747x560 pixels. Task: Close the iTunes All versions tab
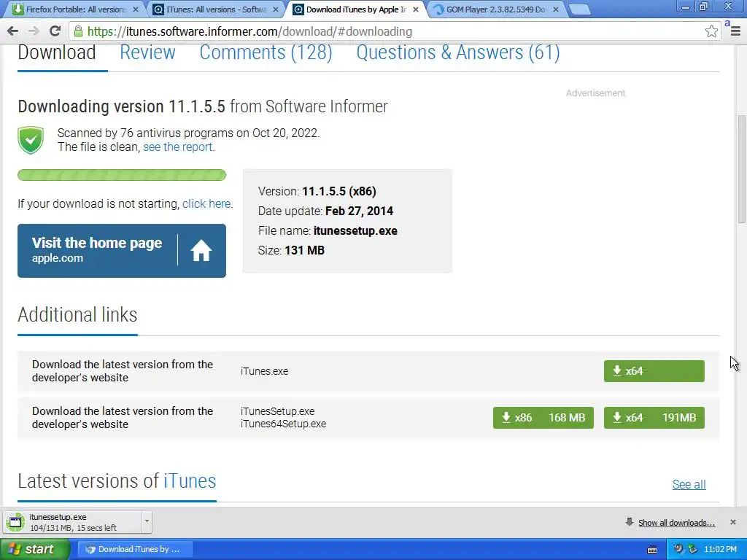(275, 9)
